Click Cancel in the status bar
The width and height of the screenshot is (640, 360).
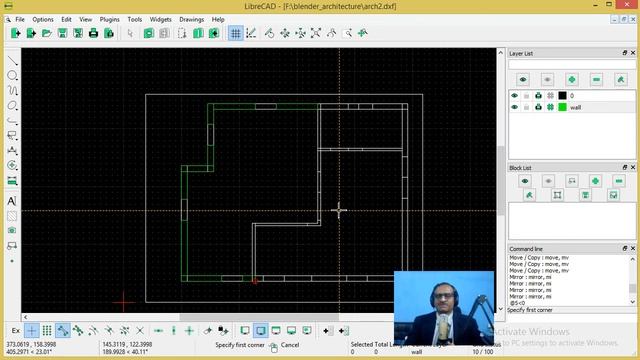coord(290,345)
